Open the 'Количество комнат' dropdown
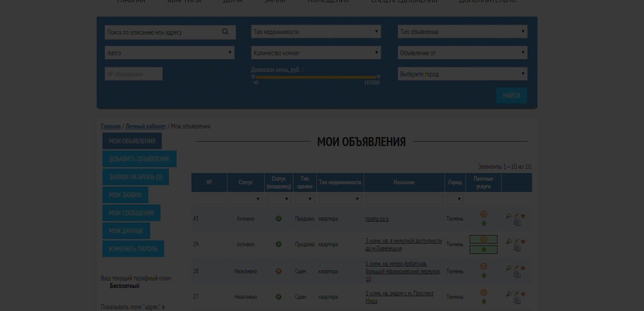 click(316, 53)
